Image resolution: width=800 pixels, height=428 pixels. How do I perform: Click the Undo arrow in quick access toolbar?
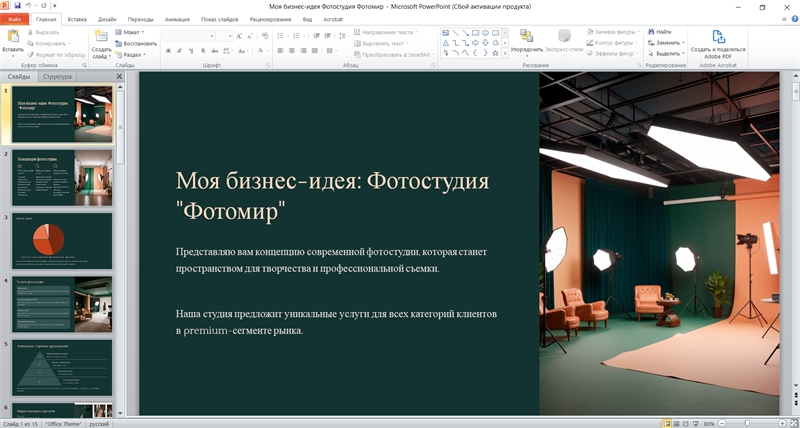pos(29,6)
